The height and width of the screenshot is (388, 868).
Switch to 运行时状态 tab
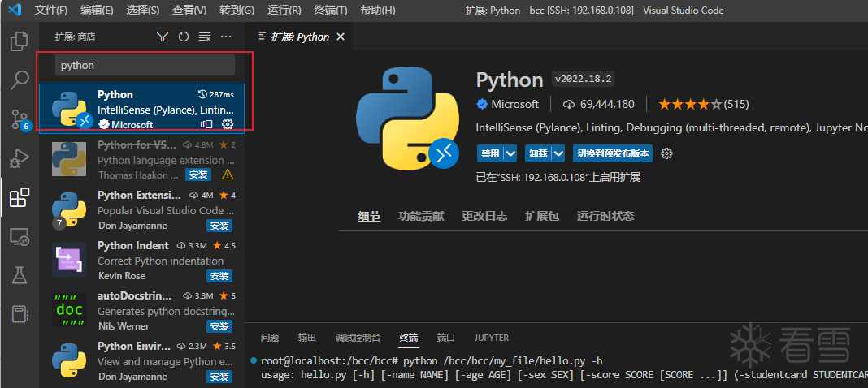605,216
